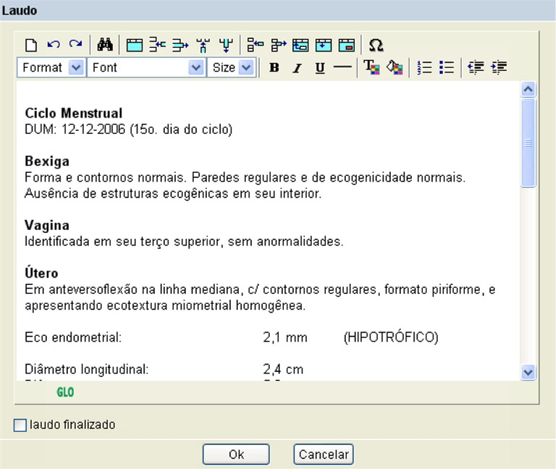Click the first of three cyan table-cell icons
The height and width of the screenshot is (472, 556).
coord(301,45)
